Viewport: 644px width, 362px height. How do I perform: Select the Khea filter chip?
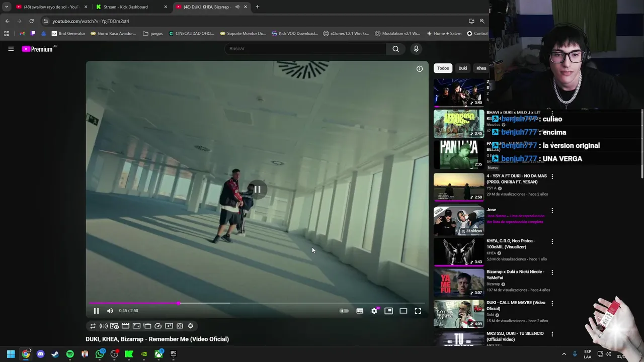481,68
